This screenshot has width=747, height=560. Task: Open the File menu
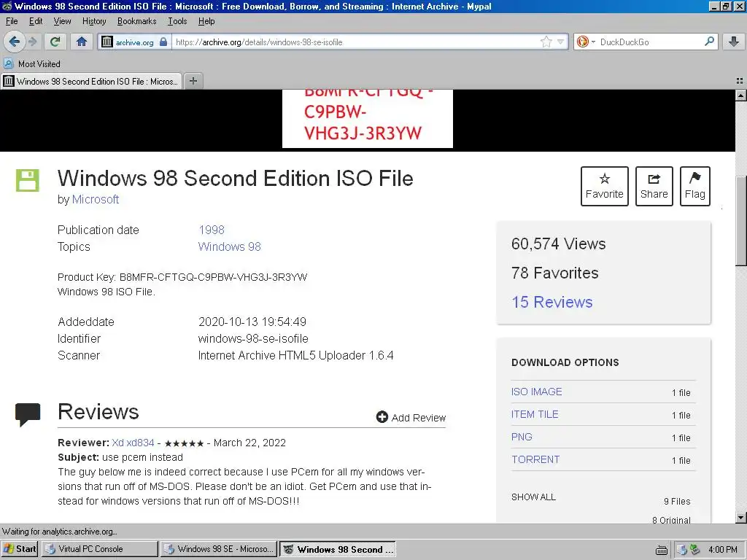12,21
